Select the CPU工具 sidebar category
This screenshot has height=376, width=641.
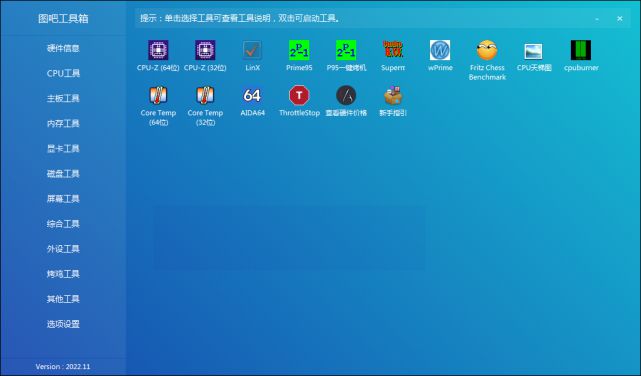click(63, 74)
